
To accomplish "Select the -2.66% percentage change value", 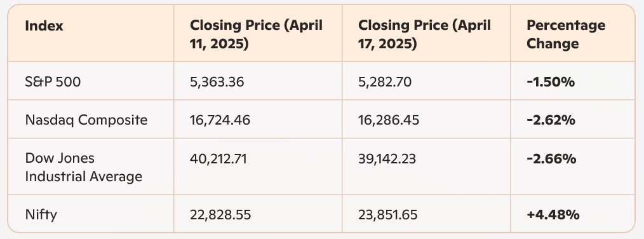I will pos(551,158).
